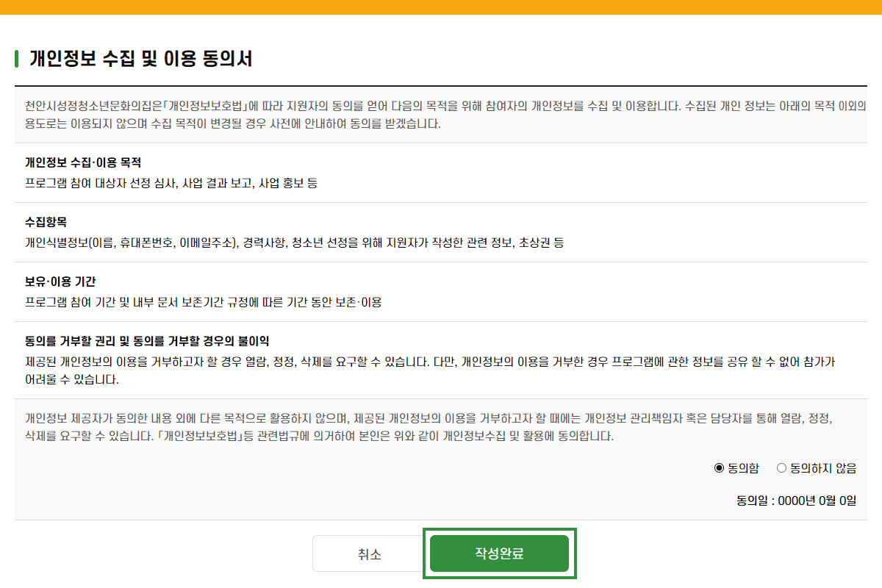The image size is (882, 588).
Task: Click the 개인정보 수집·이용 목적 label
Action: pyautogui.click(x=82, y=162)
